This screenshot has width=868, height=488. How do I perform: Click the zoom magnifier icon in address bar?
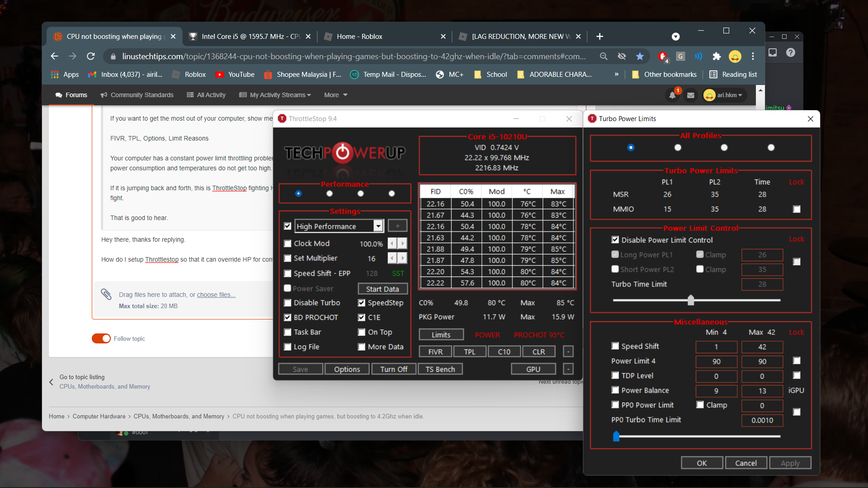point(604,56)
